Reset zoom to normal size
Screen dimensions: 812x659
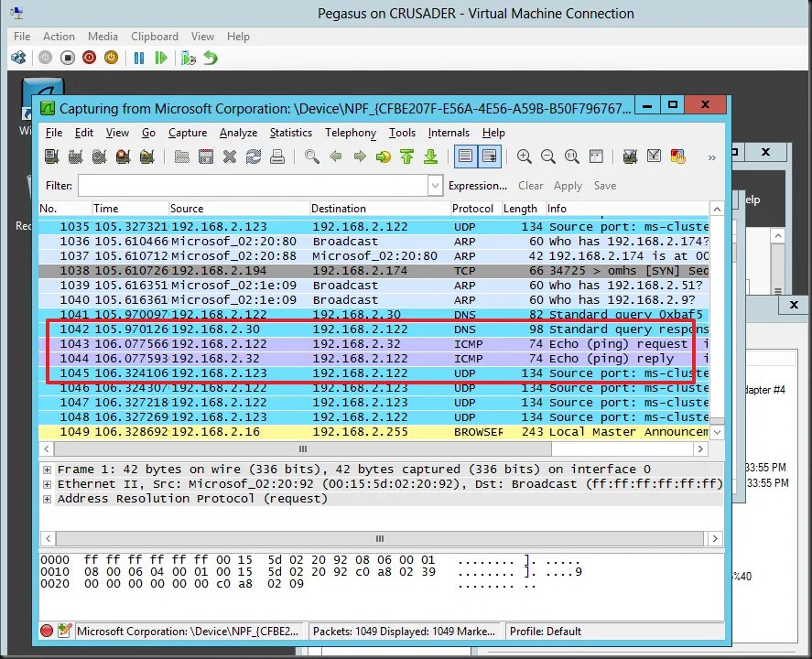pyautogui.click(x=572, y=157)
